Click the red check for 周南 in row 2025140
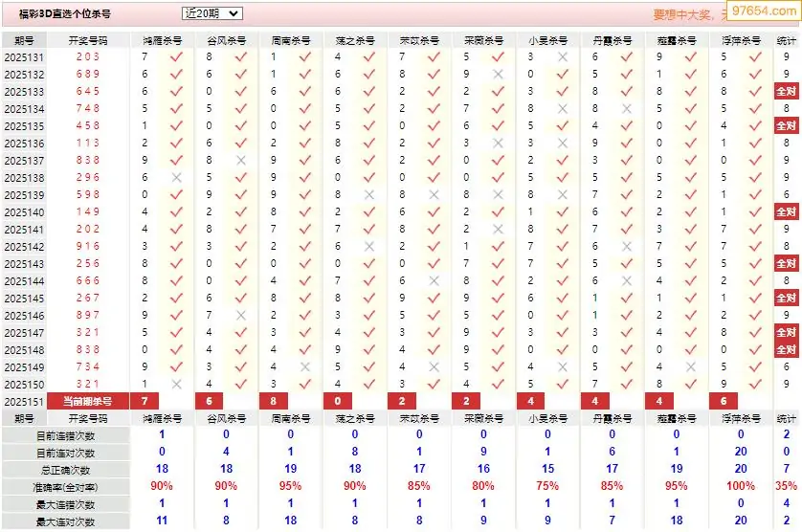 (x=305, y=211)
